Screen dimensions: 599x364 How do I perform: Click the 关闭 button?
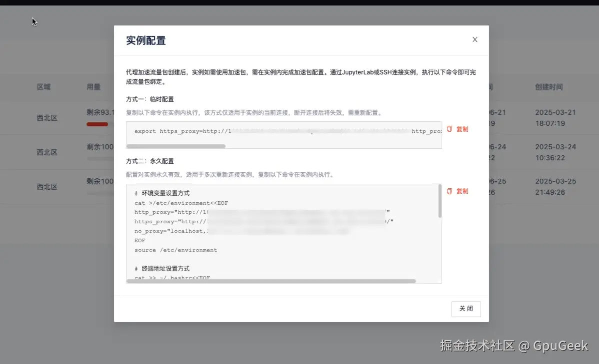point(466,309)
